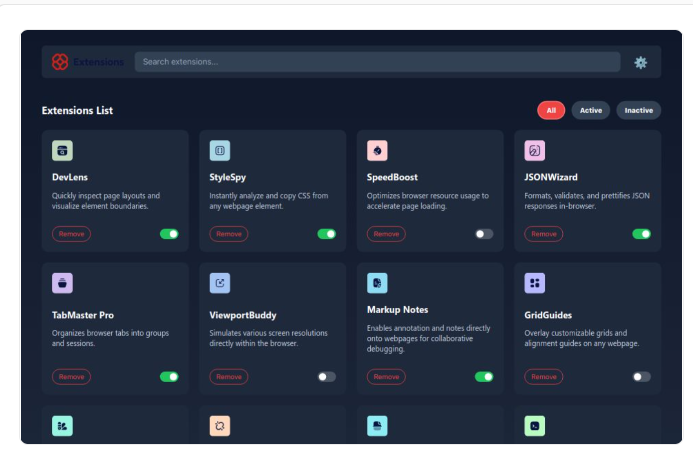This screenshot has height=463, width=693.
Task: Click the Markup Notes extension icon
Action: point(377,283)
